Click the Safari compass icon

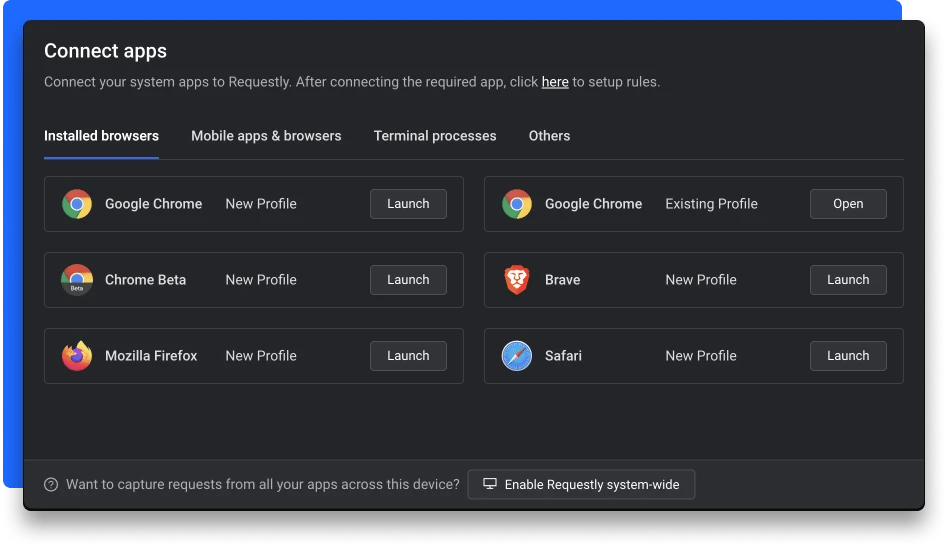(517, 356)
